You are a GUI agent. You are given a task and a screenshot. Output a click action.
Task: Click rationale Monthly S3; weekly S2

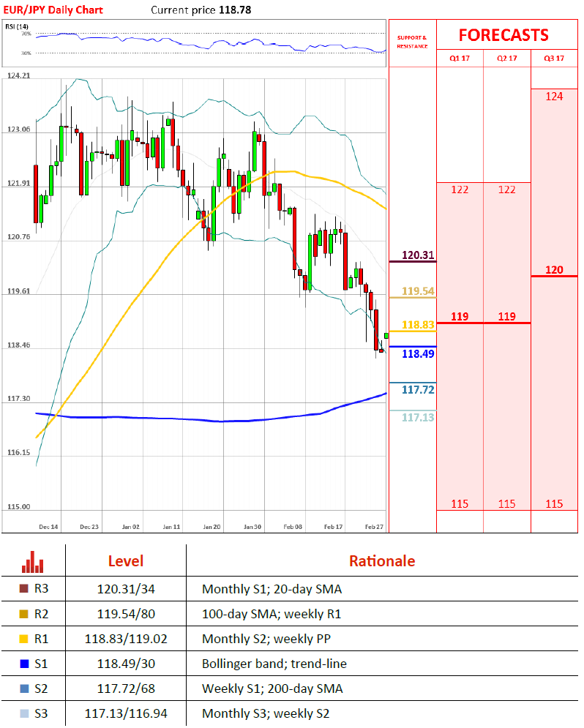pyautogui.click(x=266, y=713)
